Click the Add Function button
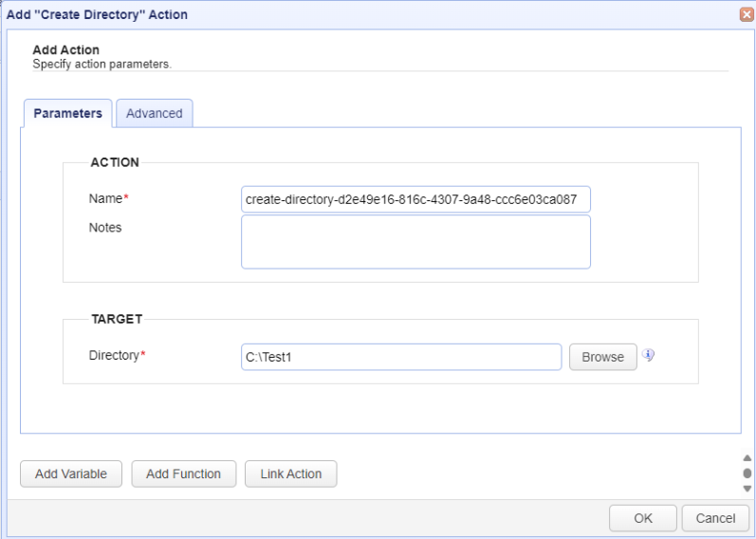The image size is (756, 539). [x=184, y=474]
